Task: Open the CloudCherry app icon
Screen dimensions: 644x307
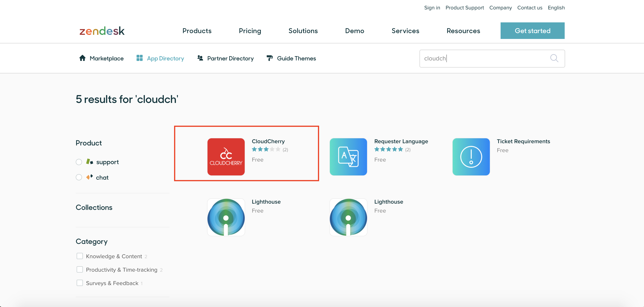Action: click(x=226, y=157)
